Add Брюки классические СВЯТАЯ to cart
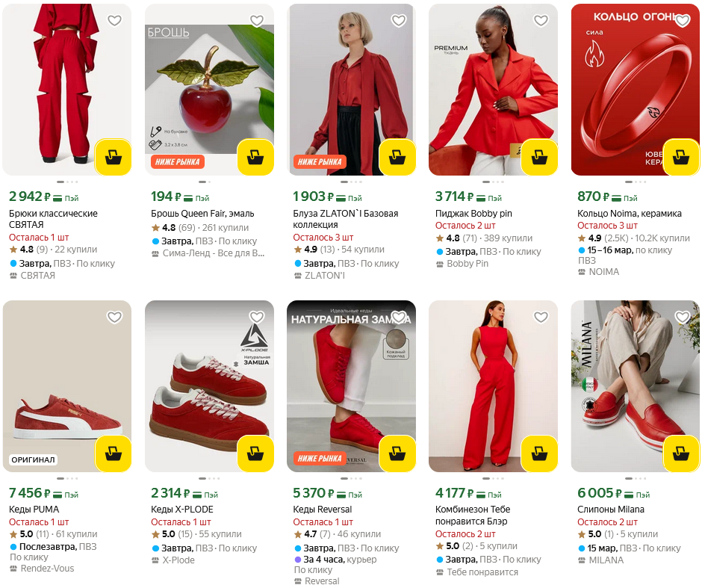This screenshot has width=702, height=588. point(114,157)
